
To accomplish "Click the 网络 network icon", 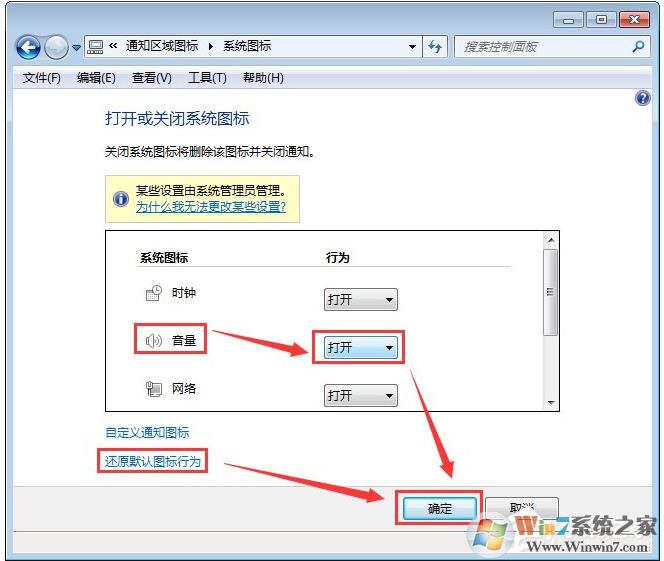I will pos(154,389).
